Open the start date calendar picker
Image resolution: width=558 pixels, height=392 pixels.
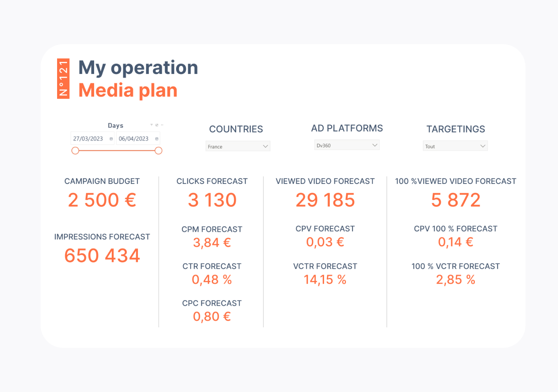pos(111,139)
